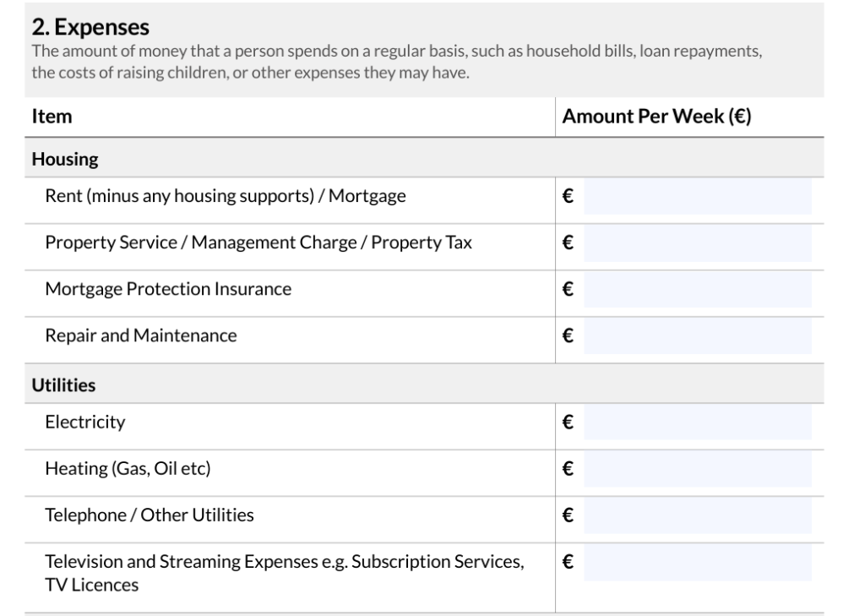Select the Television and Streaming Expenses amount field
Viewport: 865px width, 616px height.
697,563
